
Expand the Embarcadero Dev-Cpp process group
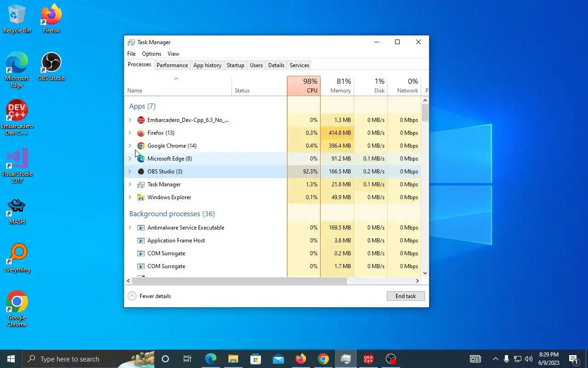point(130,120)
